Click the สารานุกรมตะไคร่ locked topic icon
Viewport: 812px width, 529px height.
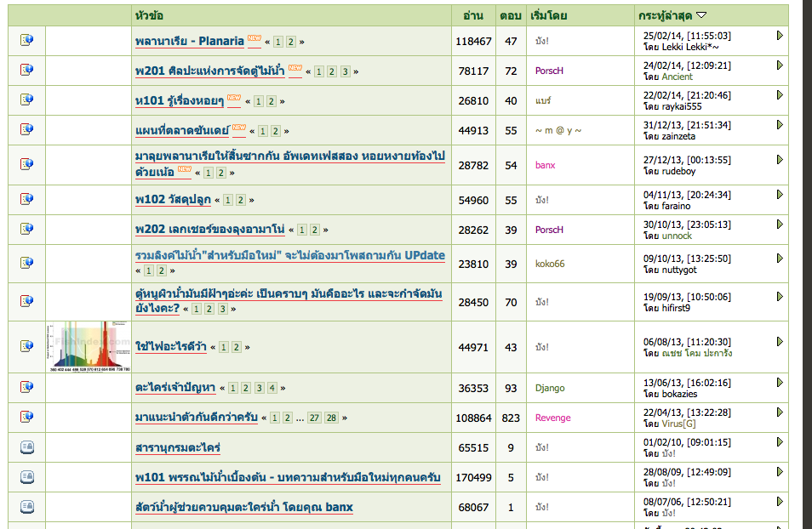click(26, 447)
